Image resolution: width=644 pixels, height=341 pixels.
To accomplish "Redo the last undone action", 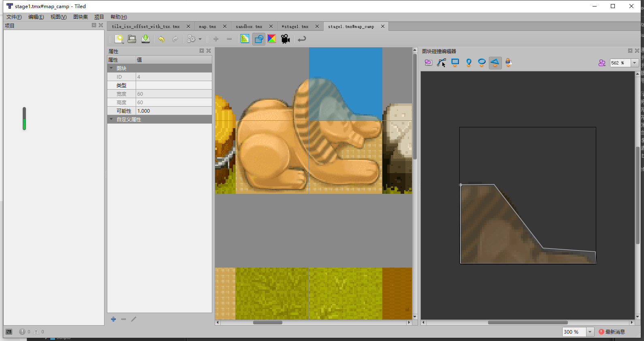I will click(175, 39).
